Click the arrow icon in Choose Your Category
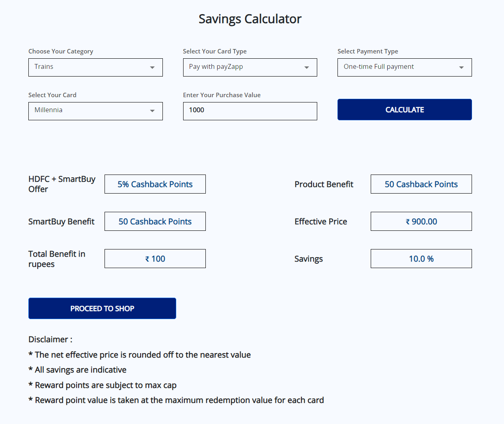This screenshot has height=424, width=504. (152, 68)
